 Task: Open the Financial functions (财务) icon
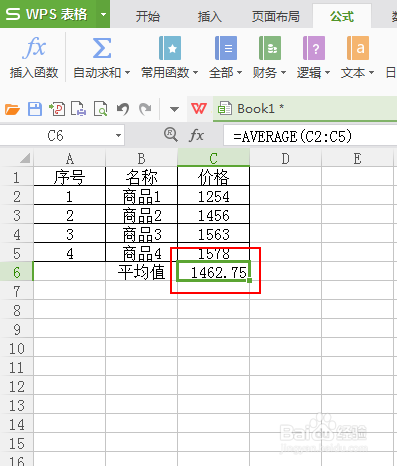(270, 48)
